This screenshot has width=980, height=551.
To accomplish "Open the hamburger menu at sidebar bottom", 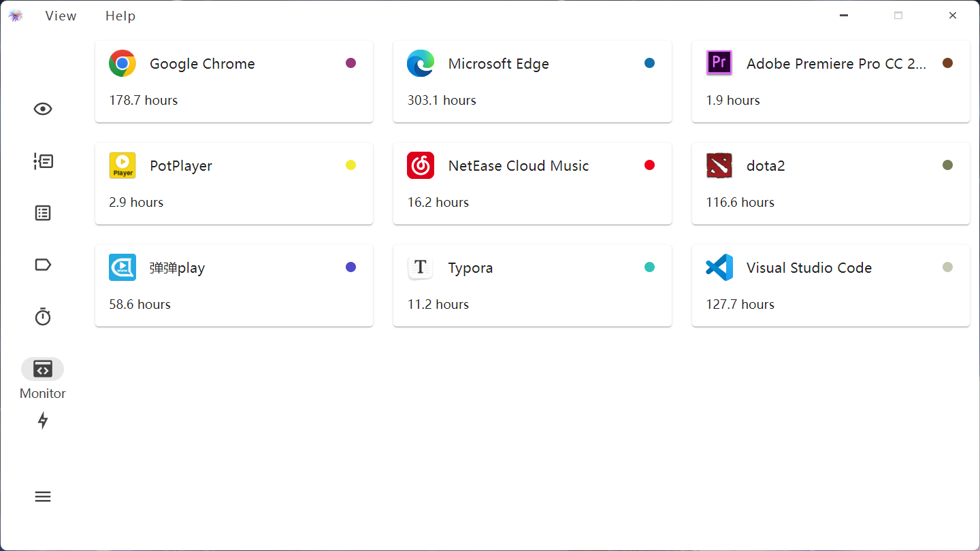I will point(43,497).
